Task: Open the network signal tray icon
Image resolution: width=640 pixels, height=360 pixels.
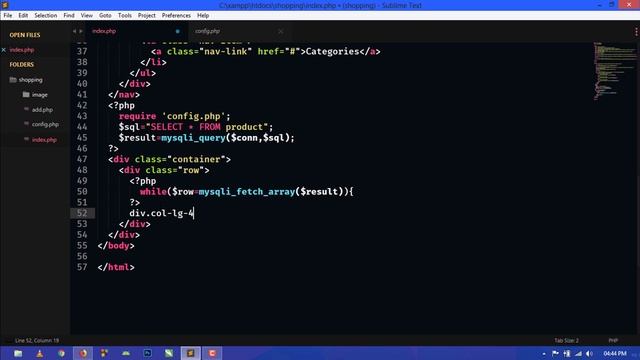Action: pos(578,353)
